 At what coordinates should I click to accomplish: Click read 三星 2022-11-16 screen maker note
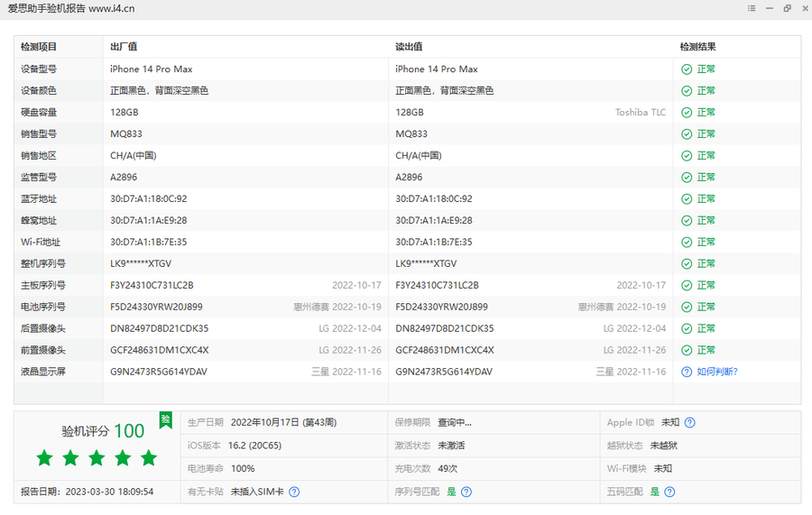pos(631,372)
